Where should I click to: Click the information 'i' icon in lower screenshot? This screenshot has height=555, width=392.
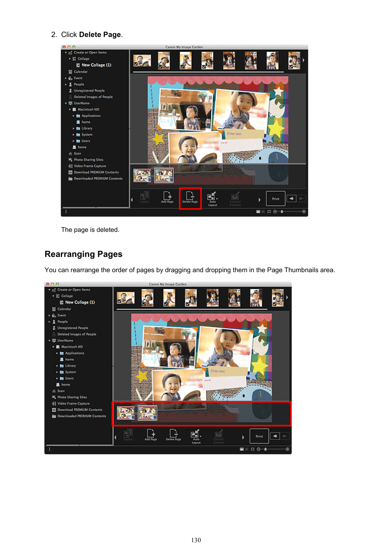coord(50,449)
